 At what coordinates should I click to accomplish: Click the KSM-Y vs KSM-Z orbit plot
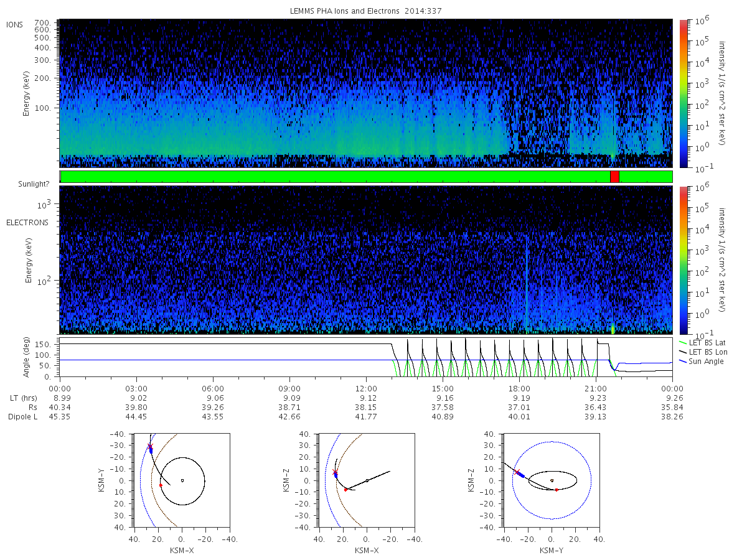tap(552, 480)
